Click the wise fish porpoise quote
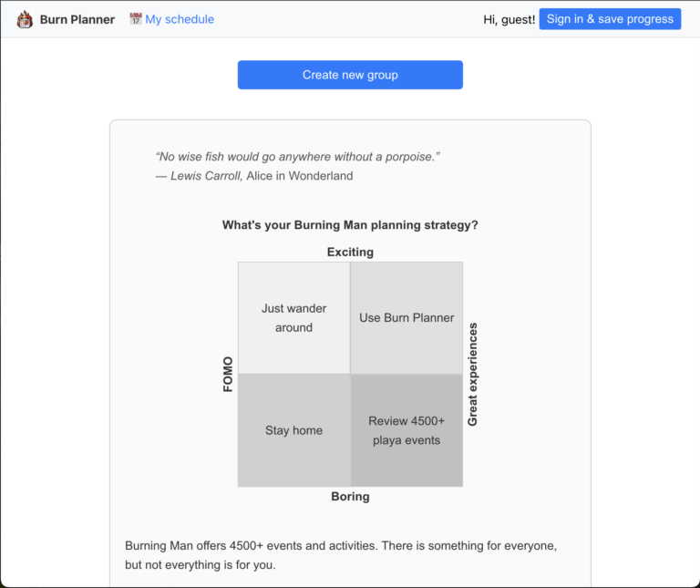This screenshot has height=588, width=700. coord(298,157)
